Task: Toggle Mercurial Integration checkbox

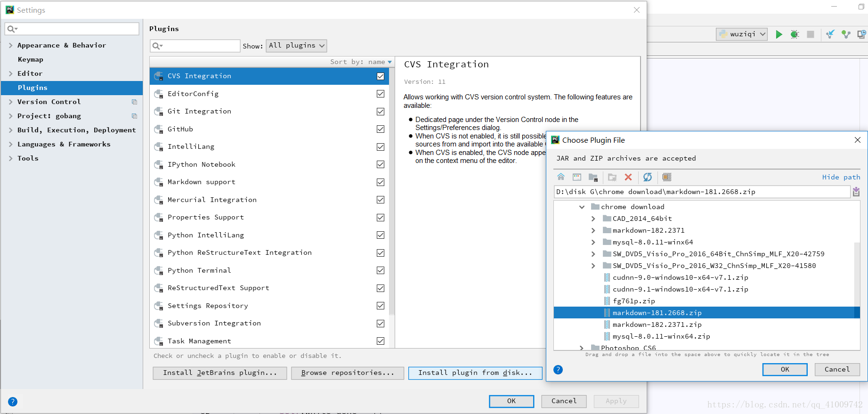Action: point(381,200)
